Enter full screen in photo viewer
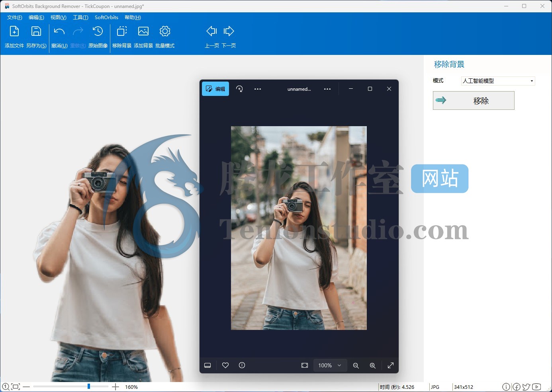Viewport: 552px width, 392px height. click(x=391, y=365)
